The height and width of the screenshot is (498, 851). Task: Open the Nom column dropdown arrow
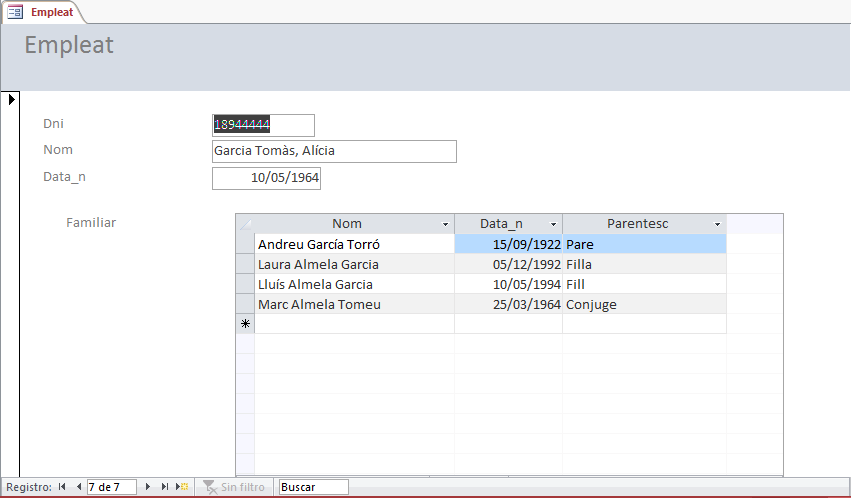click(x=445, y=225)
